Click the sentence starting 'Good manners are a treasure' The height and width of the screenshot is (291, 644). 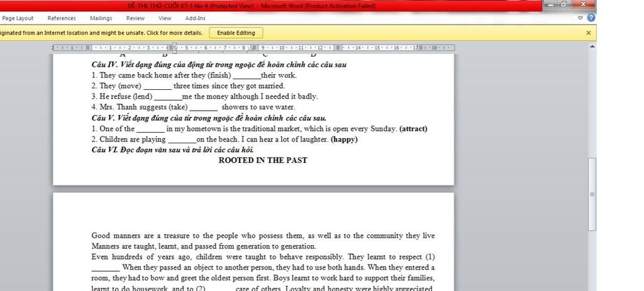coord(263,236)
